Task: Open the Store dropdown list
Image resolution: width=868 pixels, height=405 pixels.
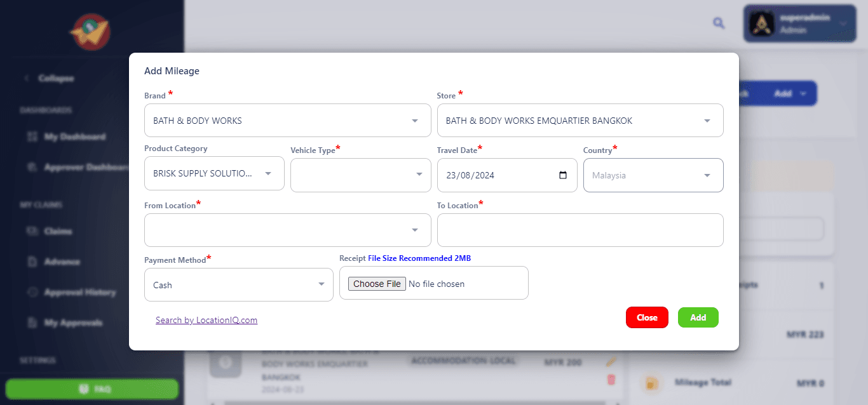Action: [580, 121]
